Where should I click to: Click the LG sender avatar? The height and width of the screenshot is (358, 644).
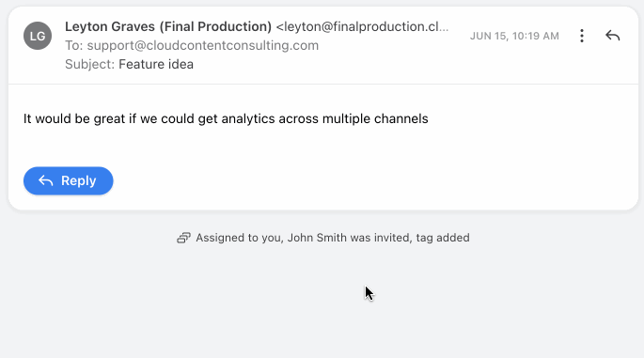[38, 36]
